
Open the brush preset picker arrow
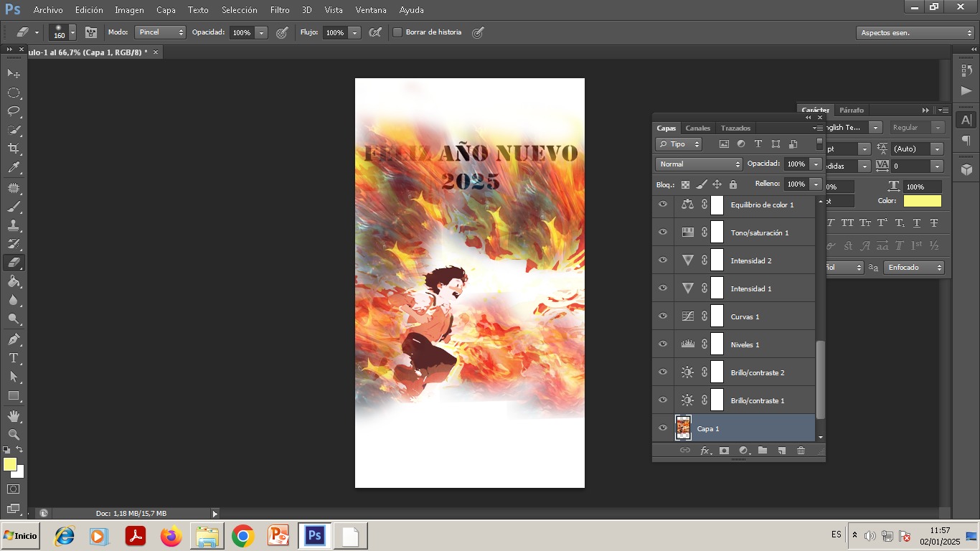coord(72,32)
